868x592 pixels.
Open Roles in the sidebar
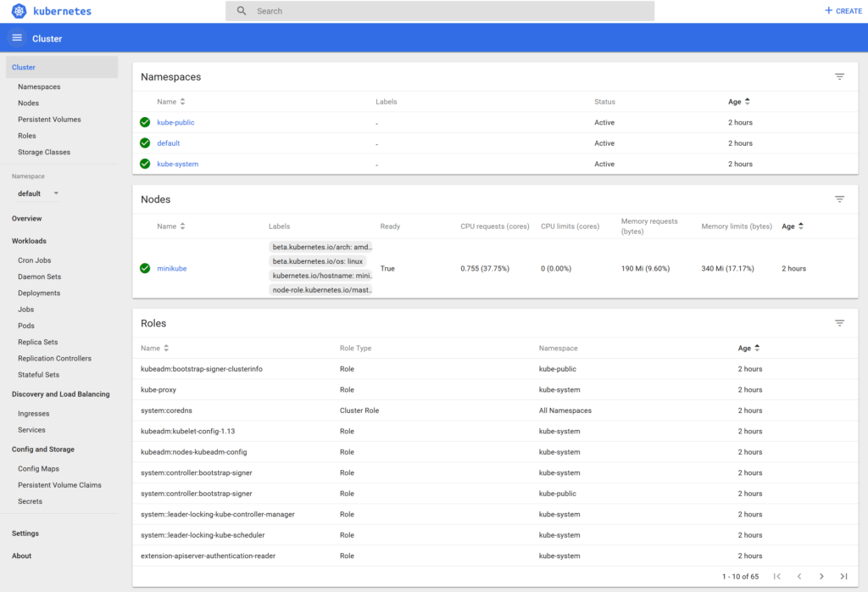pos(26,136)
